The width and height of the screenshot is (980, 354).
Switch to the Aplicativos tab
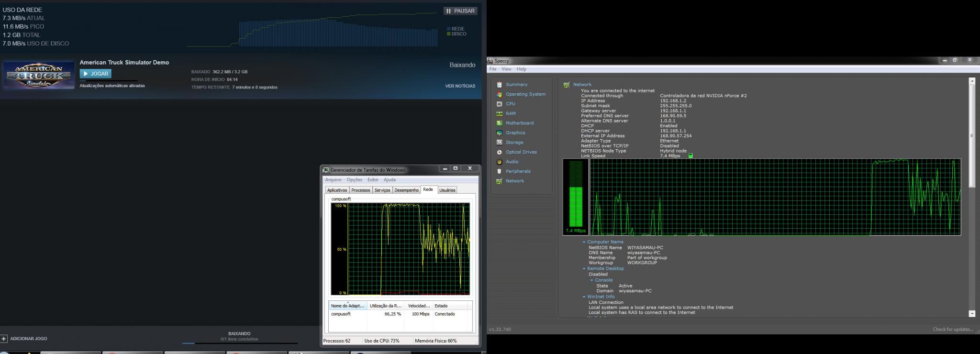337,190
